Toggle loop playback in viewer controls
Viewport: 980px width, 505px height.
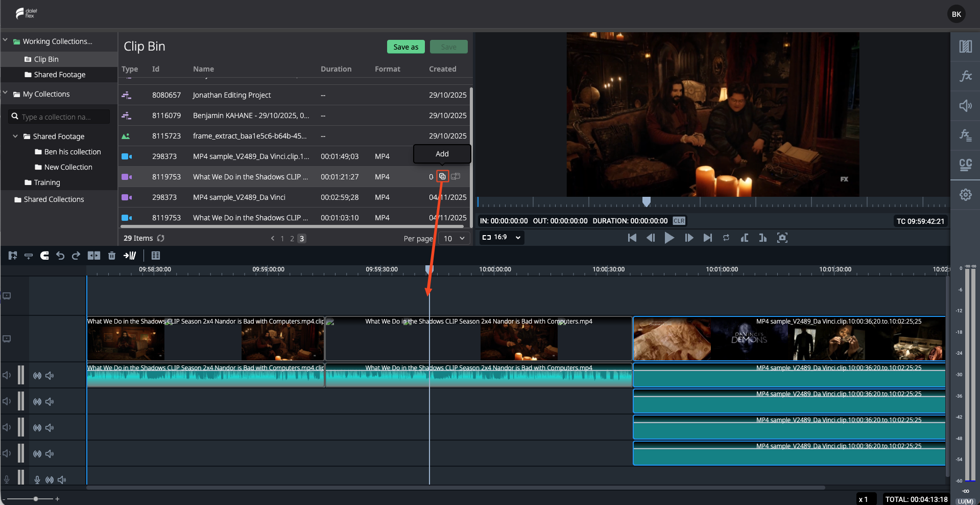click(726, 238)
